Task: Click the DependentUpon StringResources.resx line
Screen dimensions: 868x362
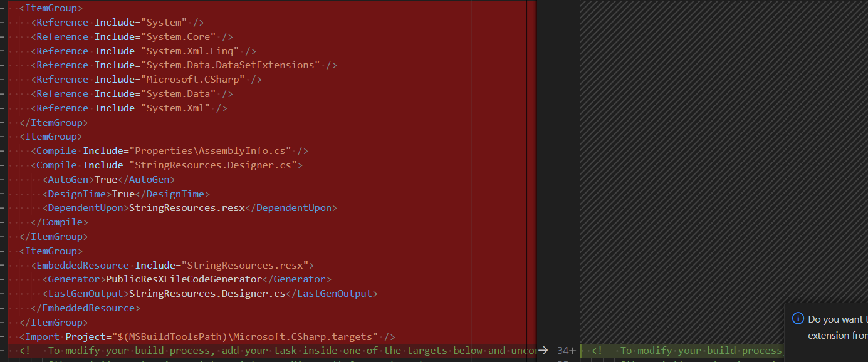Action: point(190,208)
